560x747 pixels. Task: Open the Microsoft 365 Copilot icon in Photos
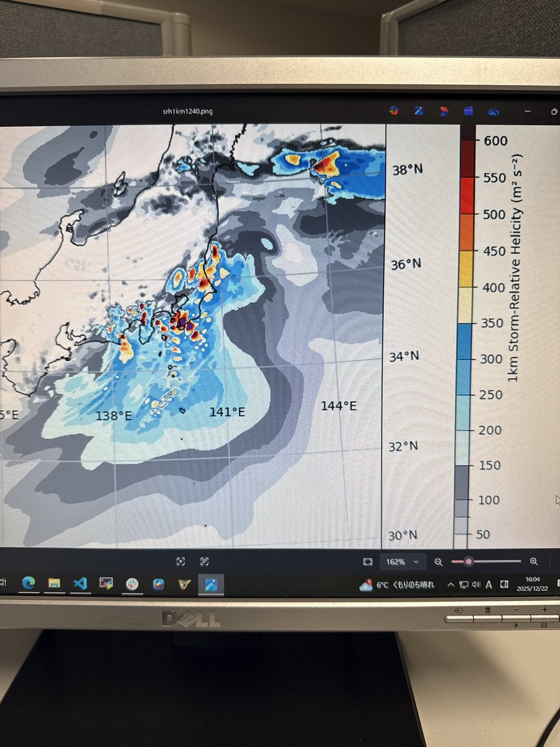click(394, 111)
